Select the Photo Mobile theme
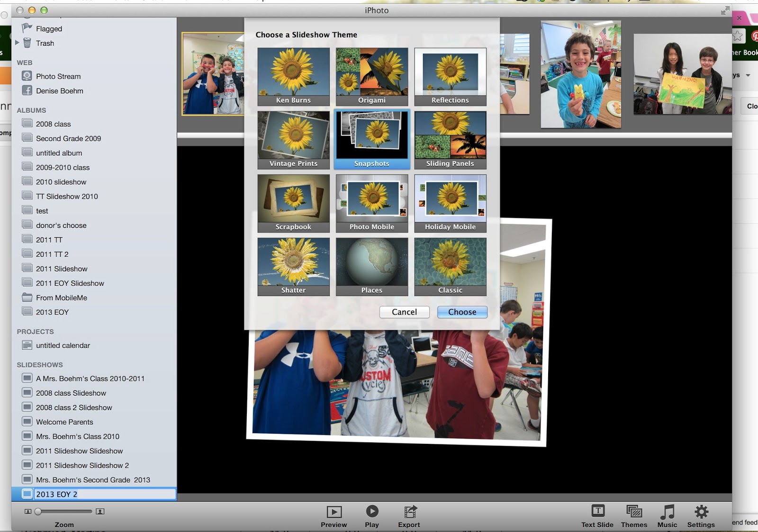 click(x=372, y=203)
